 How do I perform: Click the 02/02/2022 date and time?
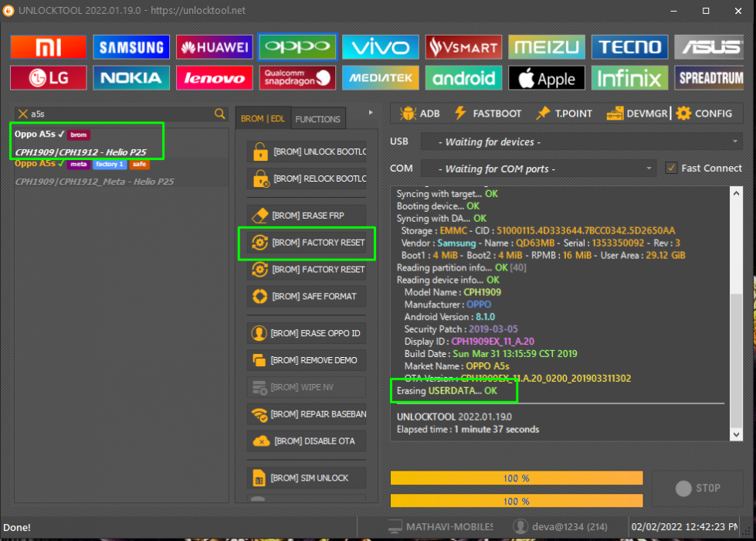tap(684, 526)
